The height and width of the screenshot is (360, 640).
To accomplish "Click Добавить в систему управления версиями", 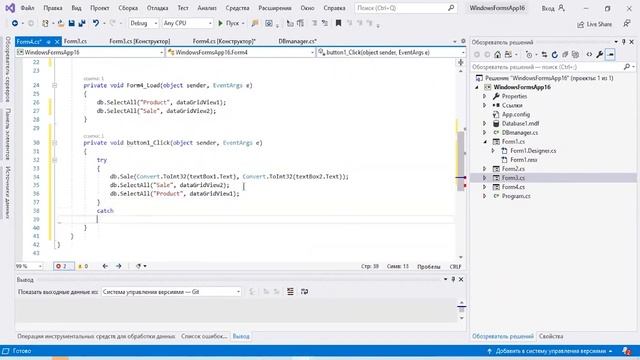I will point(551,351).
